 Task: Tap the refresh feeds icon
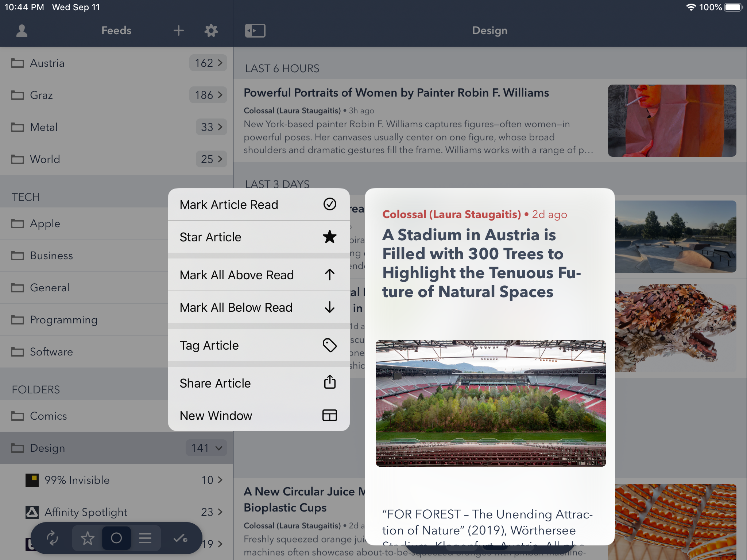coord(52,538)
